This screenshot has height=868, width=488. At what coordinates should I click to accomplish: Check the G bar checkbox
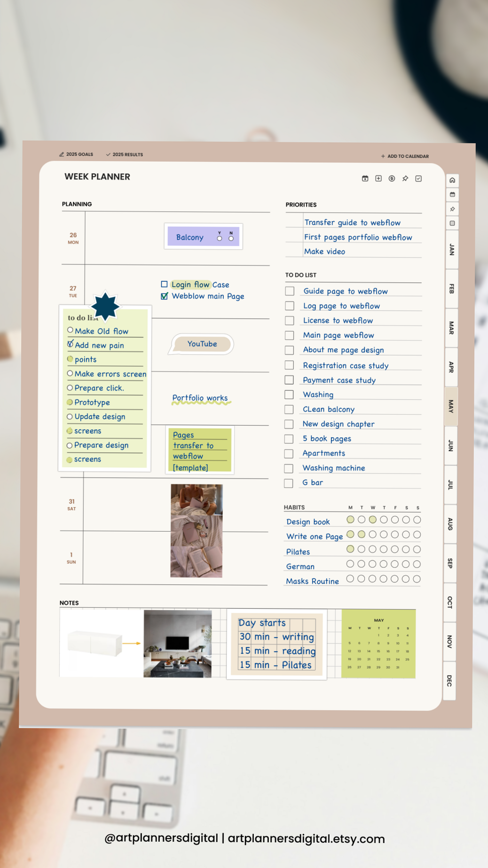289,483
